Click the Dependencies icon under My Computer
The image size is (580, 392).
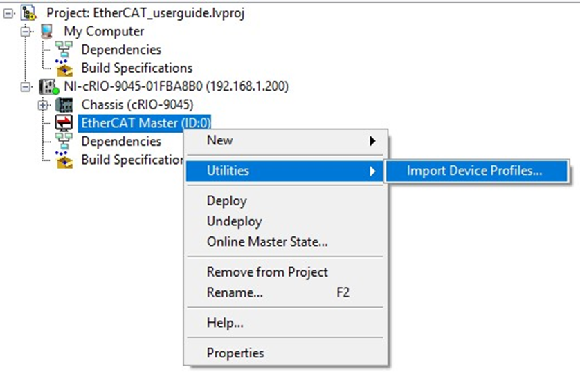[64, 50]
